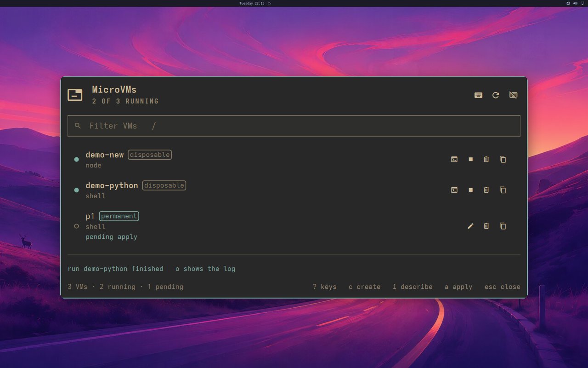588x368 pixels.
Task: Edit the p1 VM with pencil icon
Action: pyautogui.click(x=470, y=226)
